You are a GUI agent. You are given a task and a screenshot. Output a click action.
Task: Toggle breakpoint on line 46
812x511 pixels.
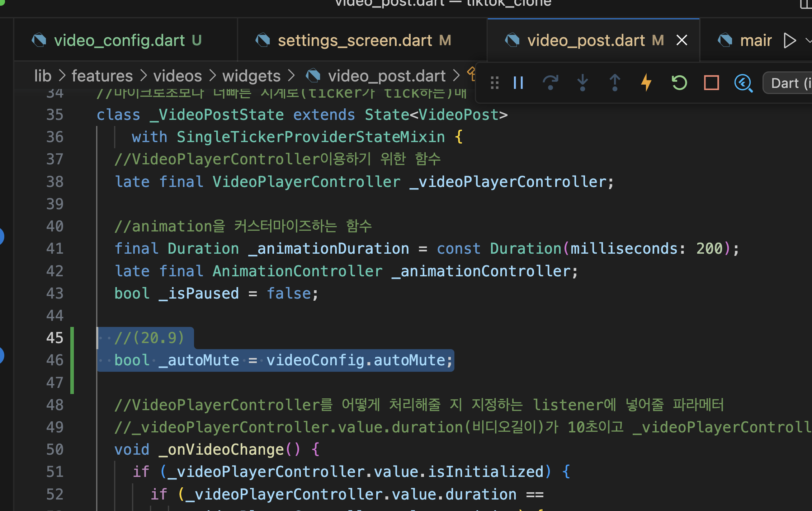pyautogui.click(x=1, y=356)
